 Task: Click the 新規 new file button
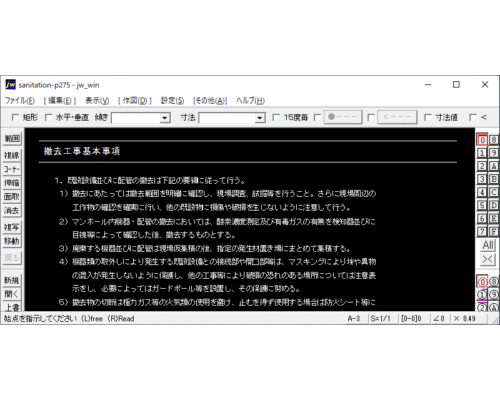12,280
